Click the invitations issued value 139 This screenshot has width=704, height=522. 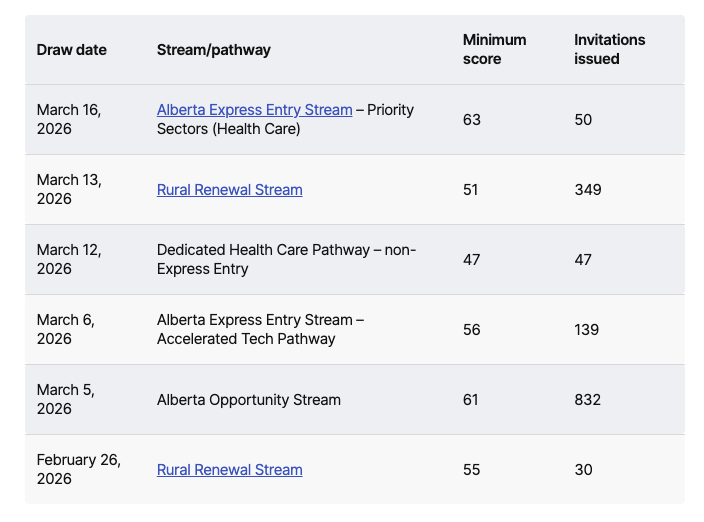pos(586,330)
